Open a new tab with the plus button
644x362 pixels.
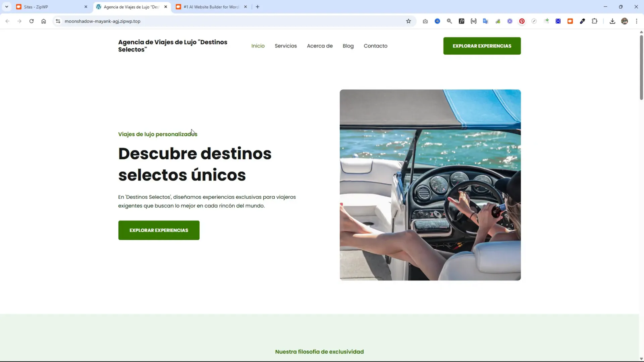pos(257,6)
